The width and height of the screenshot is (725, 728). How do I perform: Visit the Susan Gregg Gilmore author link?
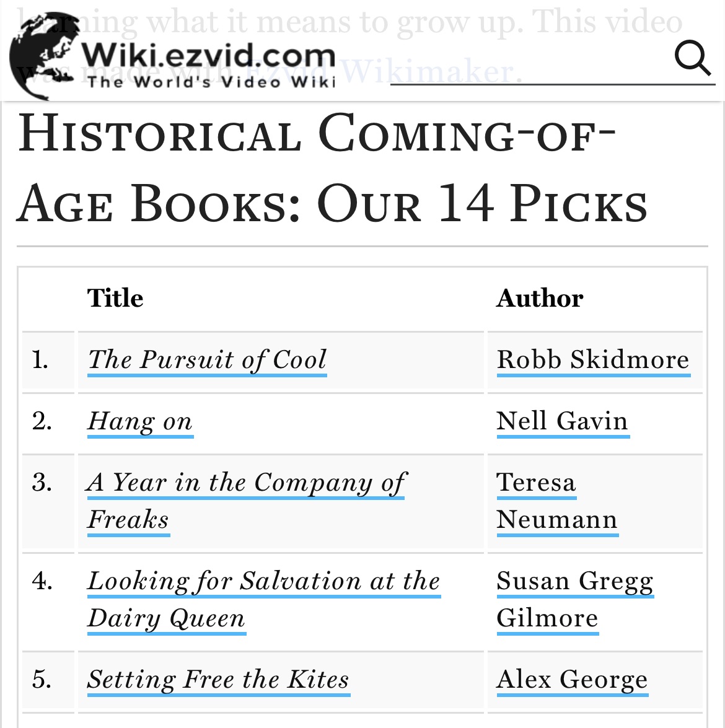(574, 582)
